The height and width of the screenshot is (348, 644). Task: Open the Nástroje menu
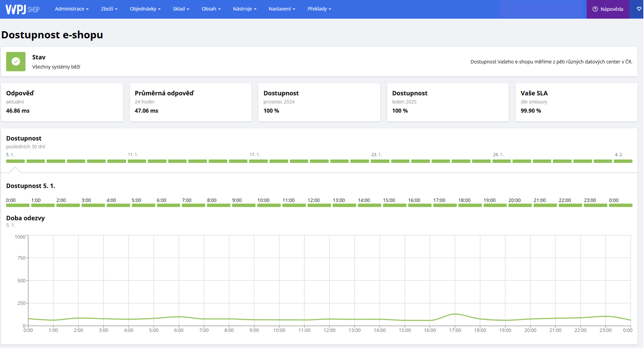click(245, 9)
